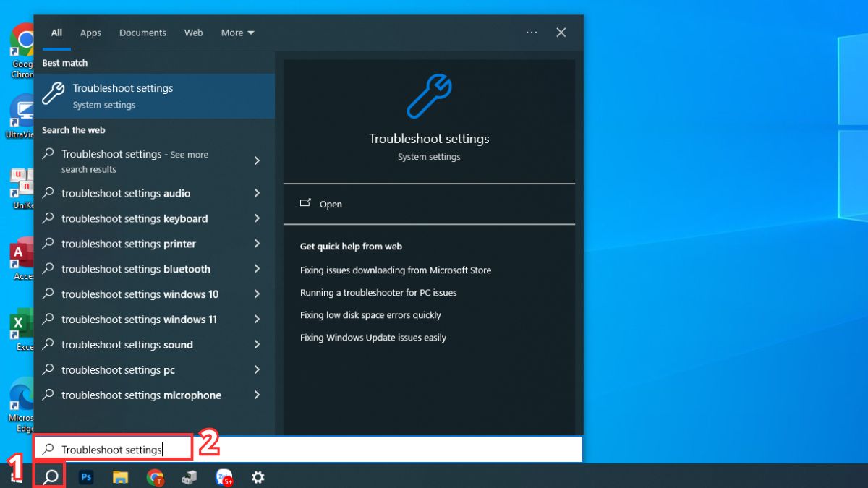The width and height of the screenshot is (868, 488).
Task: Open the More dropdown filter
Action: tap(238, 33)
